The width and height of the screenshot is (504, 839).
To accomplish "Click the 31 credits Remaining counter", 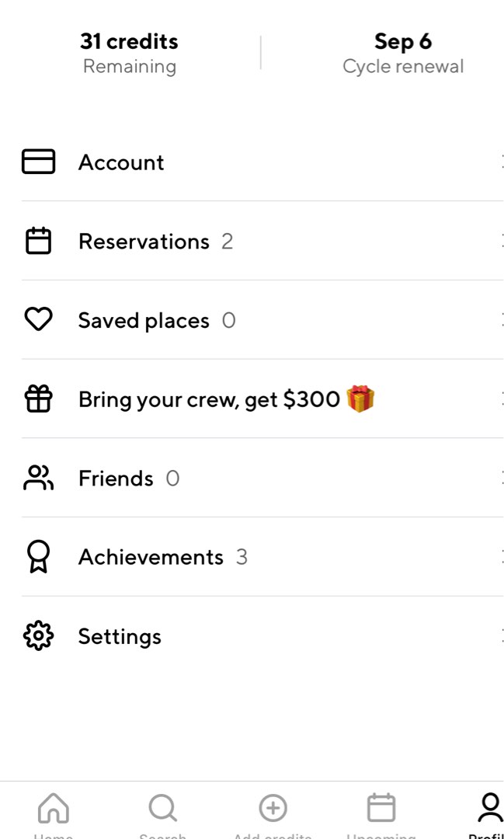I will point(129,52).
